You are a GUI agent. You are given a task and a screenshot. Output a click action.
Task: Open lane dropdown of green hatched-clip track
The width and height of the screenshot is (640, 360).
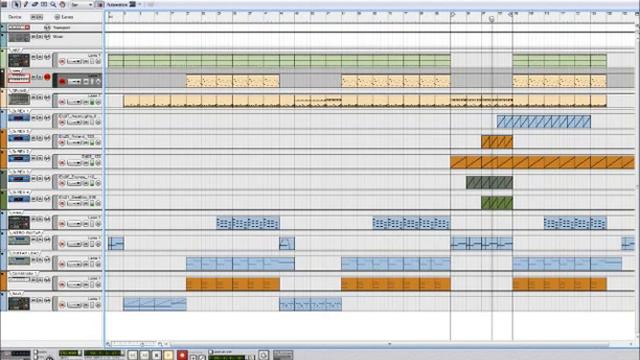(x=74, y=204)
